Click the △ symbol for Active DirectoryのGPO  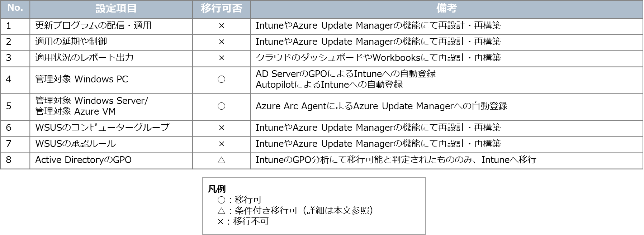pos(221,160)
